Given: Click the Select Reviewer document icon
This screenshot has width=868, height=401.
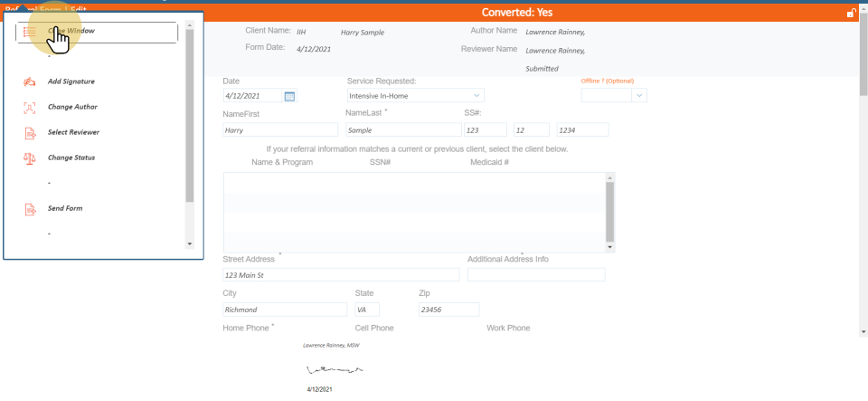Looking at the screenshot, I should [x=28, y=133].
